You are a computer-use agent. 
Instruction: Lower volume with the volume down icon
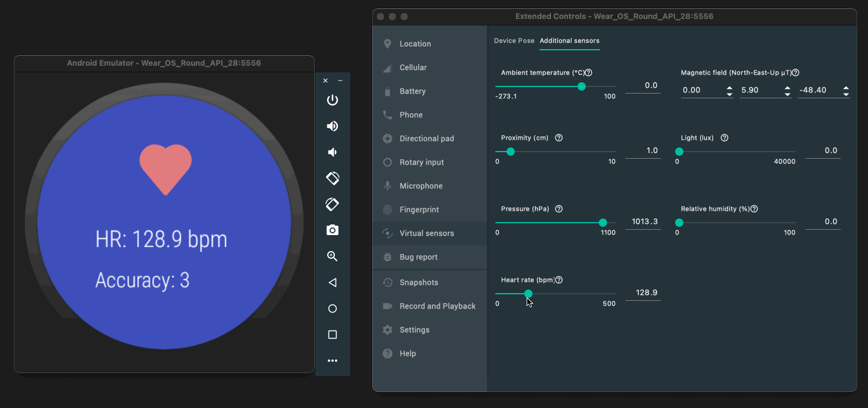[x=333, y=152]
